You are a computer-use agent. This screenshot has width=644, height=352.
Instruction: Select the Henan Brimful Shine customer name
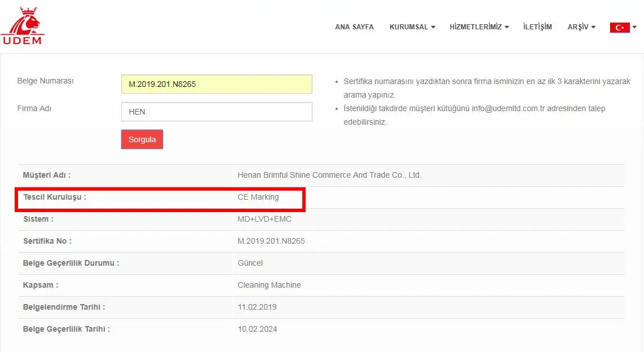coord(329,175)
